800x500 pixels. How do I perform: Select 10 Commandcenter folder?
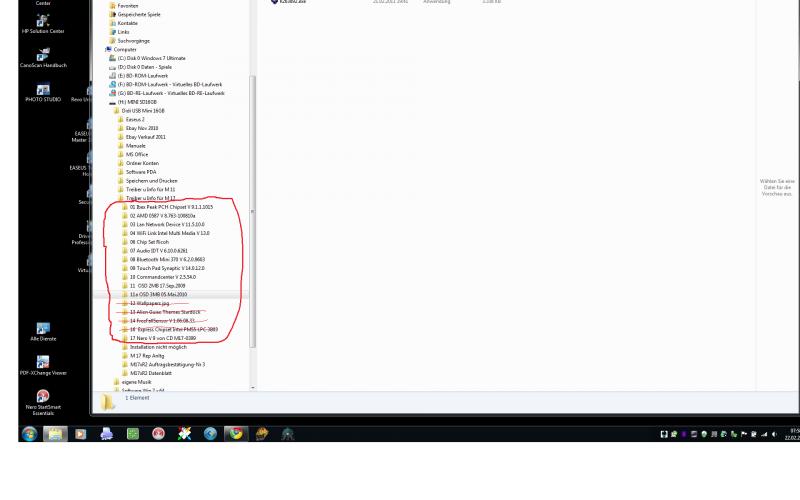click(x=159, y=277)
